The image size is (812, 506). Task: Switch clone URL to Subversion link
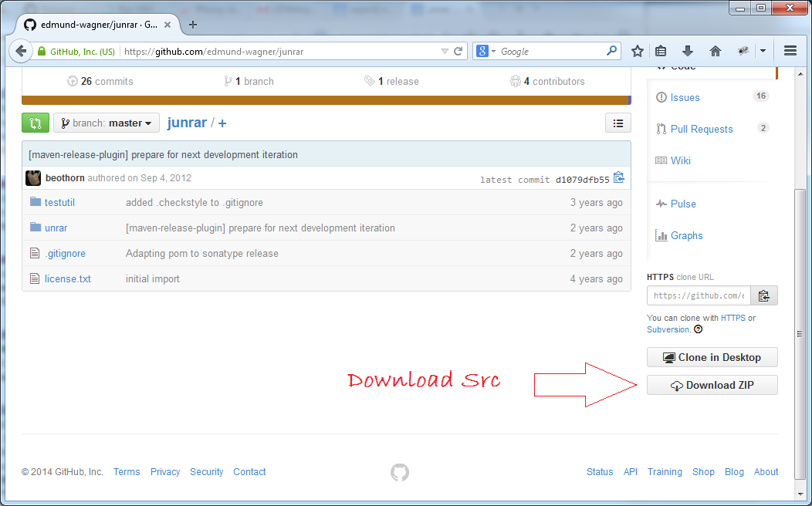coord(668,329)
